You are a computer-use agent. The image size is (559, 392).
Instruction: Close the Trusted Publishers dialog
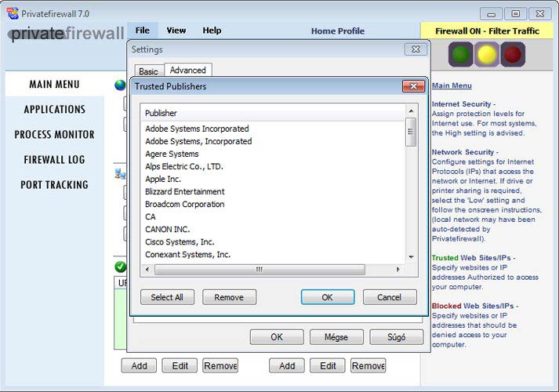point(413,86)
